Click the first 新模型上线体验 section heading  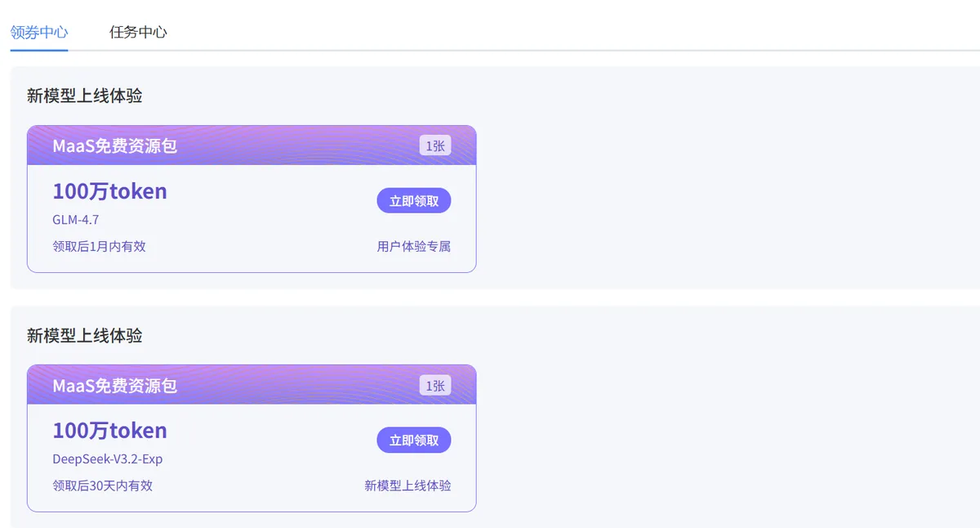(x=84, y=96)
